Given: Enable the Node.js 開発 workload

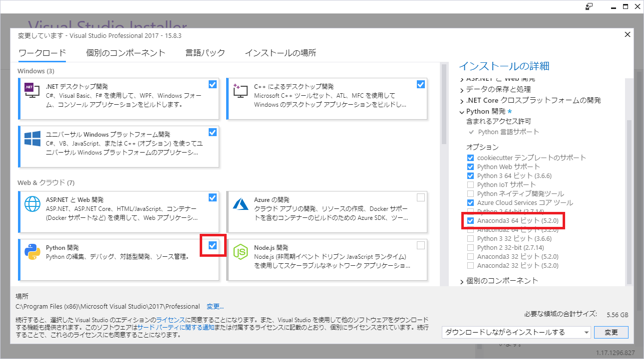Looking at the screenshot, I should [421, 245].
